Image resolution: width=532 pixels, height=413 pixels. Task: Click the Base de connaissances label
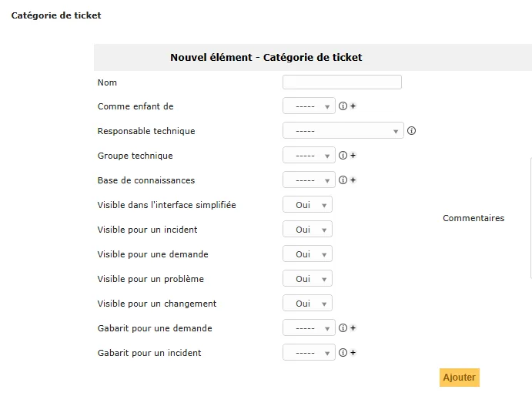click(146, 180)
